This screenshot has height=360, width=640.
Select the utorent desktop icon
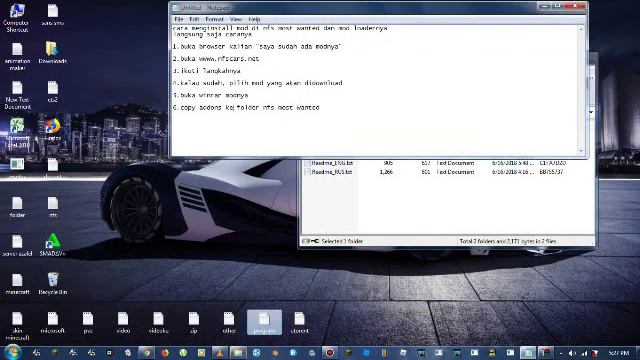coord(299,322)
